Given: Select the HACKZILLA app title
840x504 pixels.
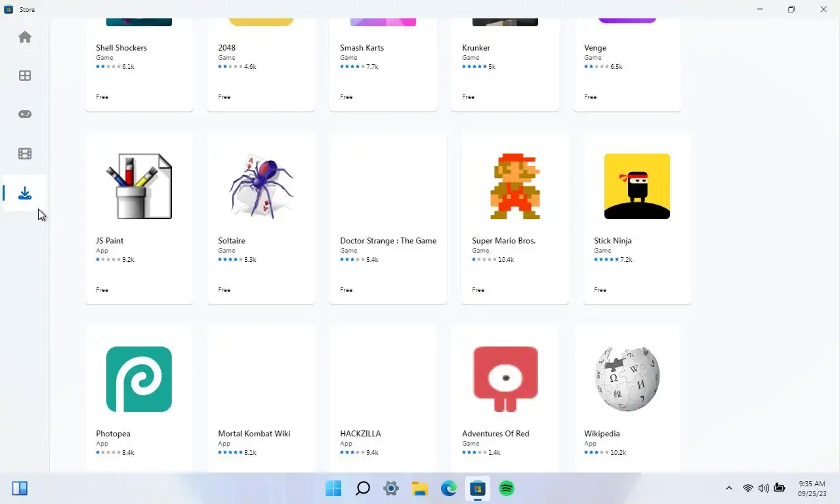Looking at the screenshot, I should [x=360, y=434].
